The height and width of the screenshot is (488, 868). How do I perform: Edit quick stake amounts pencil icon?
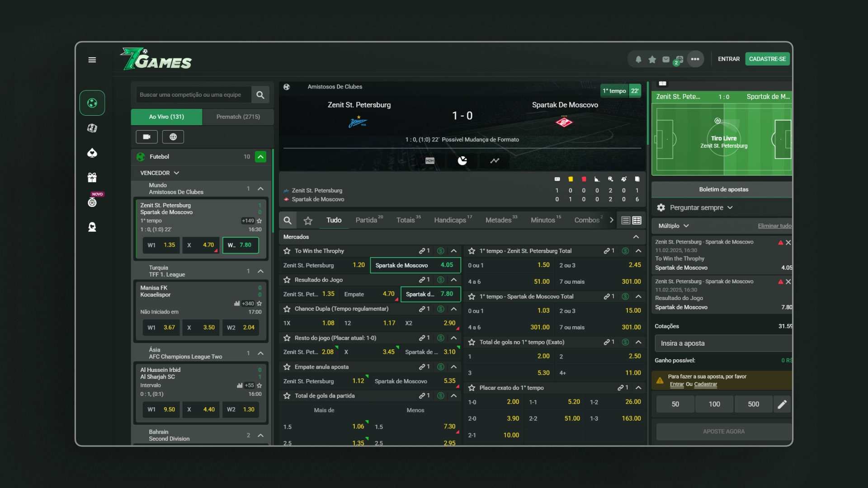(782, 404)
